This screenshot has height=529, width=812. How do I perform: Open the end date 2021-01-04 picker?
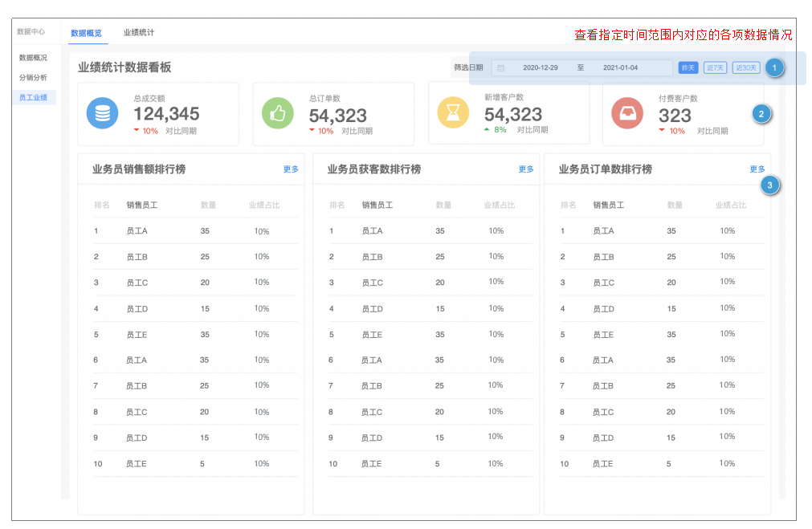[x=620, y=68]
